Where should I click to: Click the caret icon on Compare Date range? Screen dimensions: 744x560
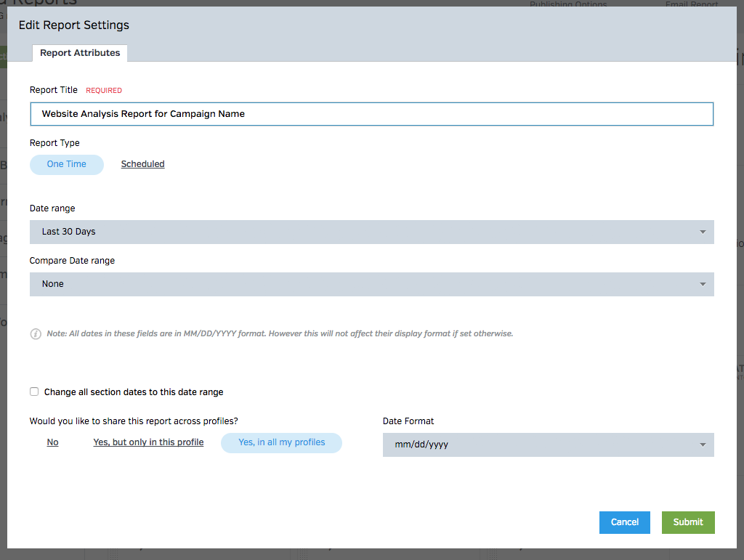click(702, 285)
